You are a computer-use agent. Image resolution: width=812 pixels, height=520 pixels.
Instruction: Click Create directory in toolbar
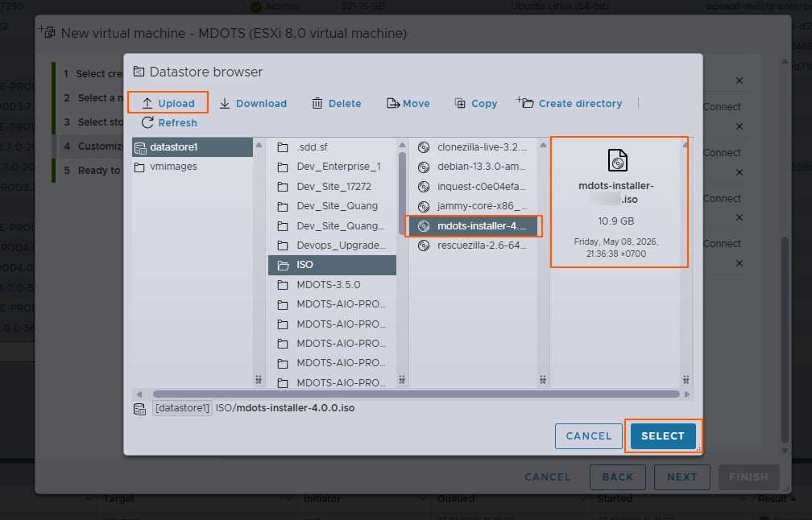click(570, 104)
